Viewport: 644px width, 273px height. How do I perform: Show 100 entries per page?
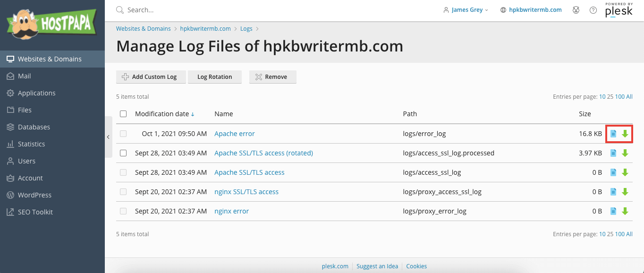[619, 96]
